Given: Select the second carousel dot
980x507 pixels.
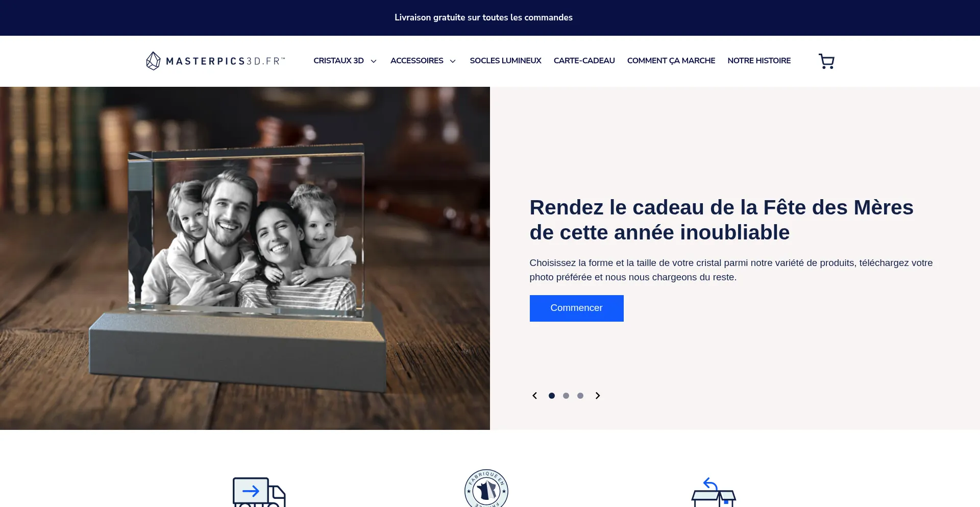Looking at the screenshot, I should pos(566,396).
